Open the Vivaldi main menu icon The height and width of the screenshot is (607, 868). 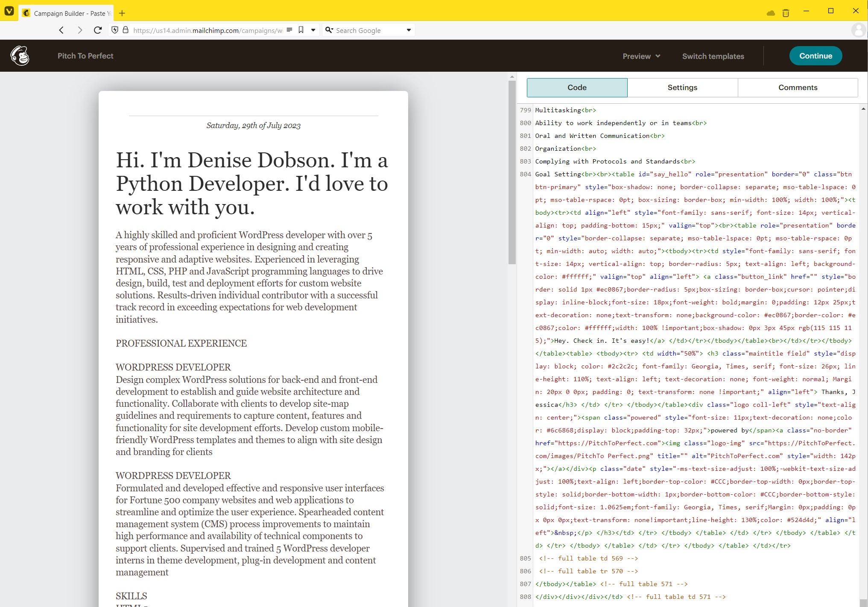(9, 11)
